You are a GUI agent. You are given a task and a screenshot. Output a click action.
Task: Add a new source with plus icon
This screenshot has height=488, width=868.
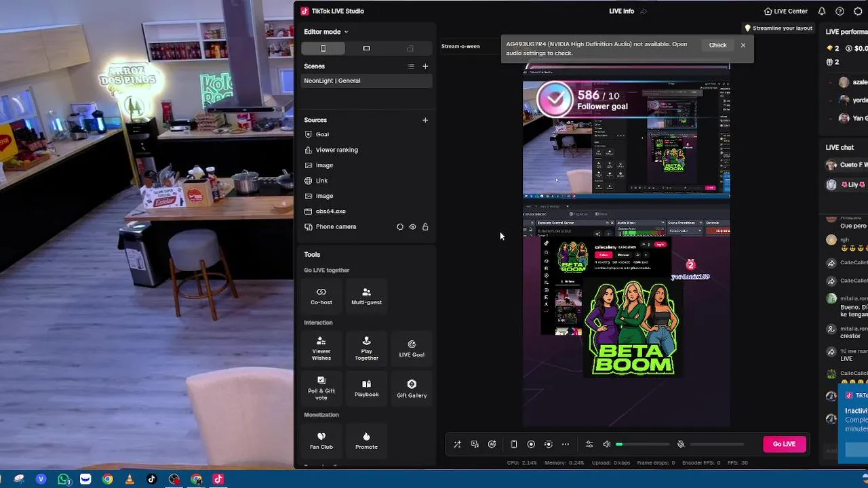[x=425, y=120]
